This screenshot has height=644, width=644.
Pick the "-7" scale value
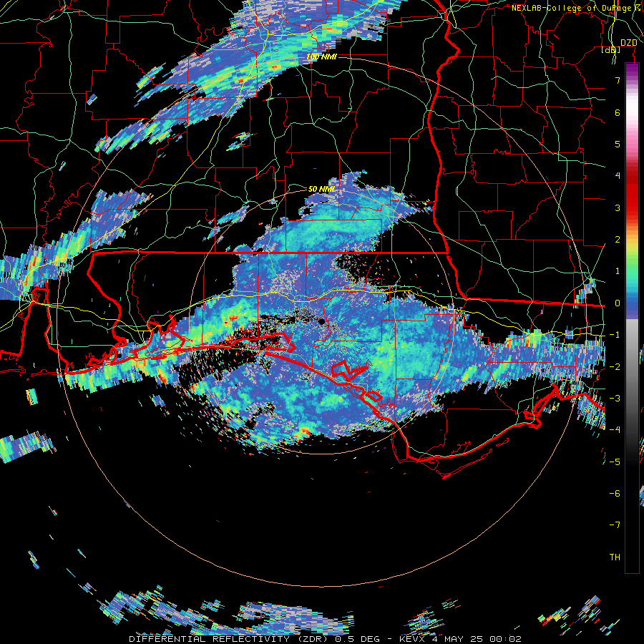click(615, 525)
